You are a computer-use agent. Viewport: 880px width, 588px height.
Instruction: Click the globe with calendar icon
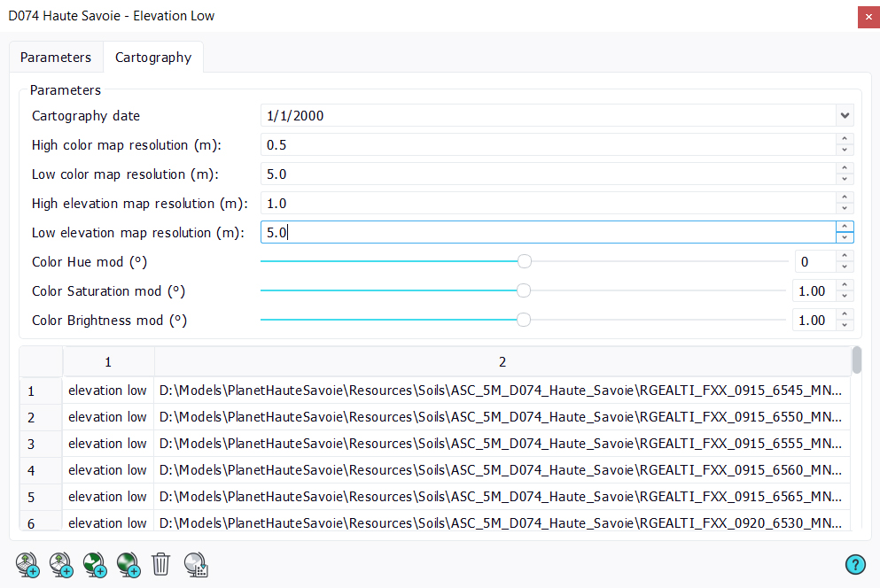coord(196,564)
